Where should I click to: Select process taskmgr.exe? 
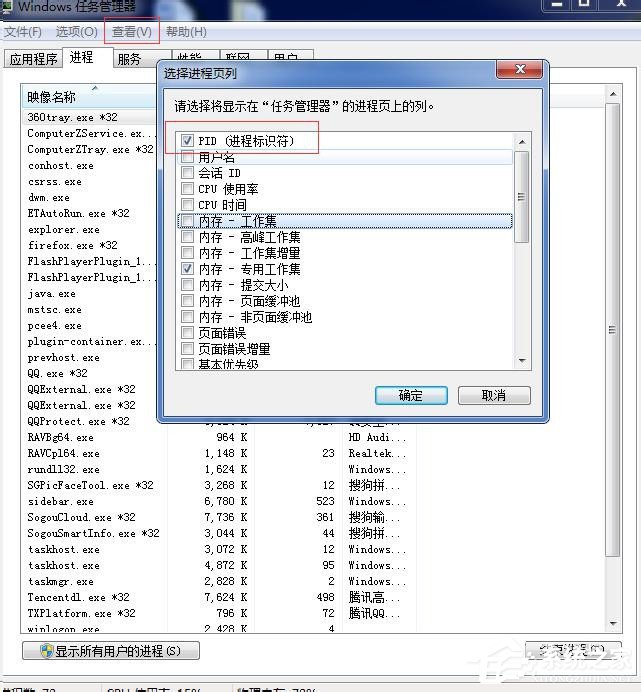[x=60, y=581]
